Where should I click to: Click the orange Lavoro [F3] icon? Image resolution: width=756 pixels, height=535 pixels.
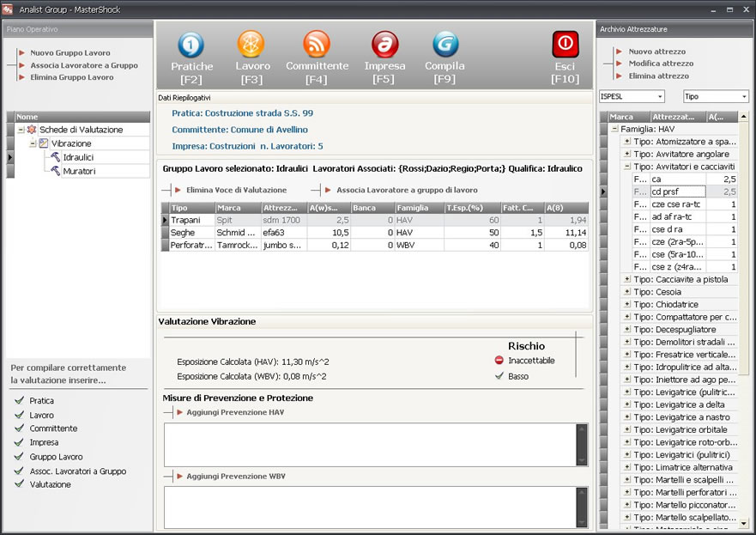[x=251, y=45]
